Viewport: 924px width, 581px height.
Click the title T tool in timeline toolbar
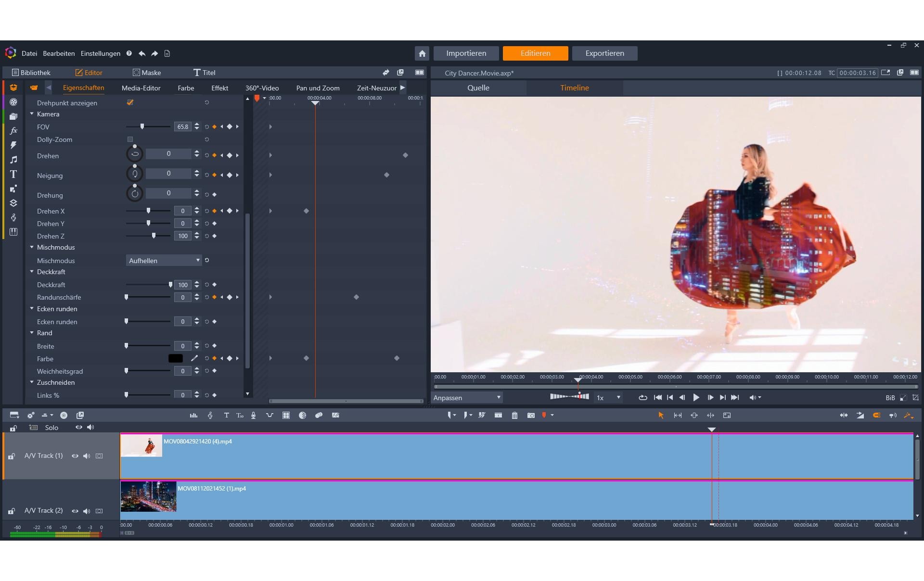(226, 415)
